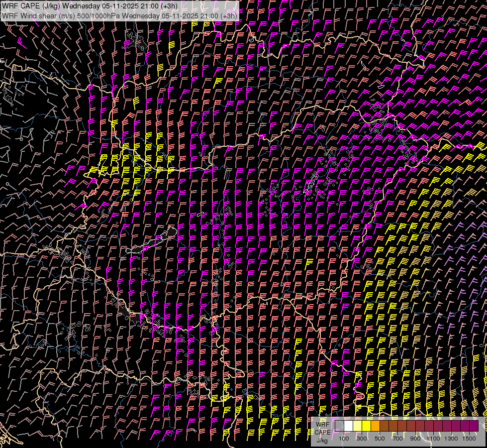Click the legend value 300

pyautogui.click(x=362, y=439)
